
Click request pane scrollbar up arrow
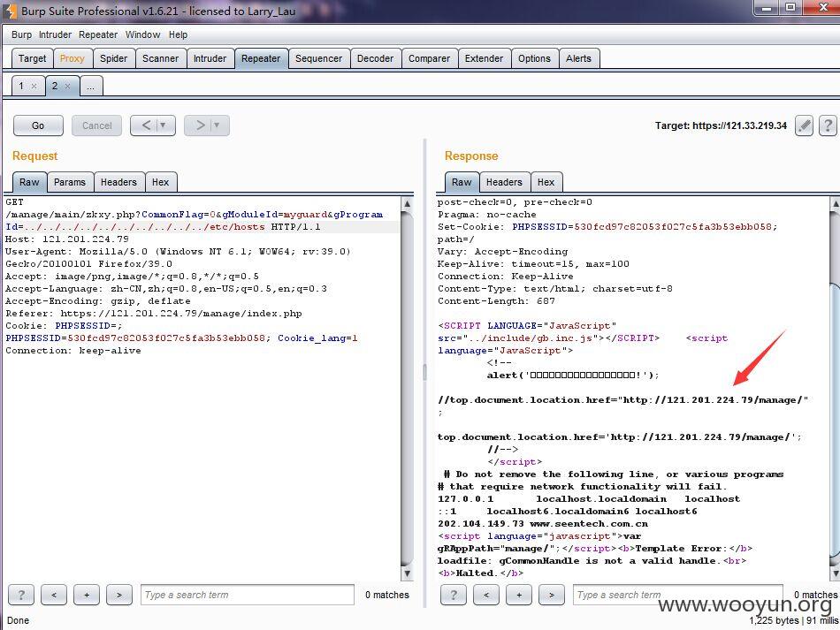tap(407, 203)
